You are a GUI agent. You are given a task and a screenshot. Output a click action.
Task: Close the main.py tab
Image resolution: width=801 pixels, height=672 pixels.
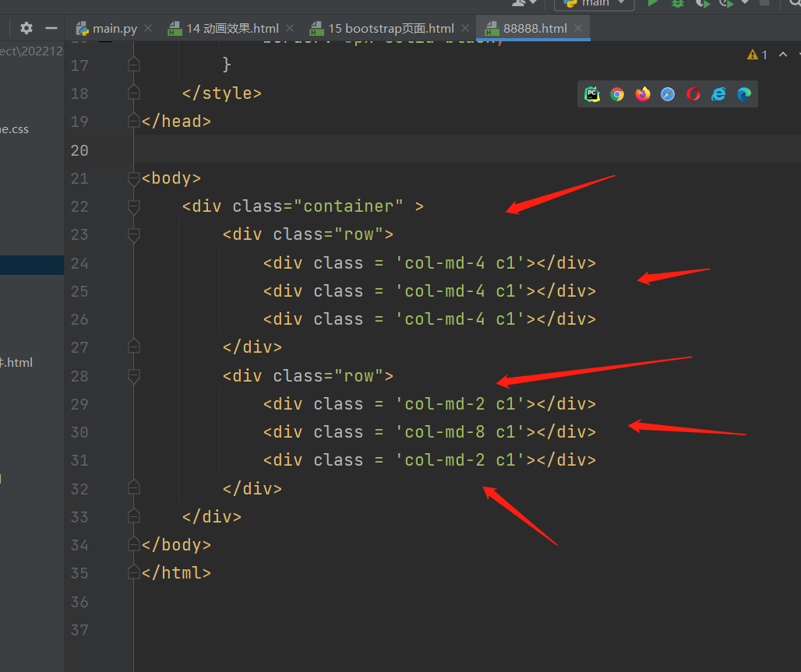pyautogui.click(x=148, y=29)
